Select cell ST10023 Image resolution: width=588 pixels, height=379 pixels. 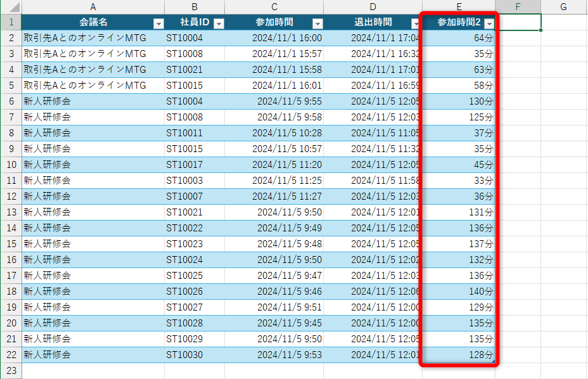[195, 244]
